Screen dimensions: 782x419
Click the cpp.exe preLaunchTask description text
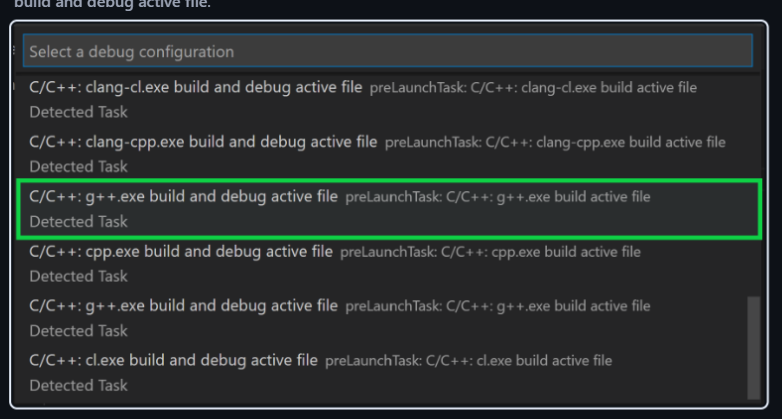tap(490, 253)
